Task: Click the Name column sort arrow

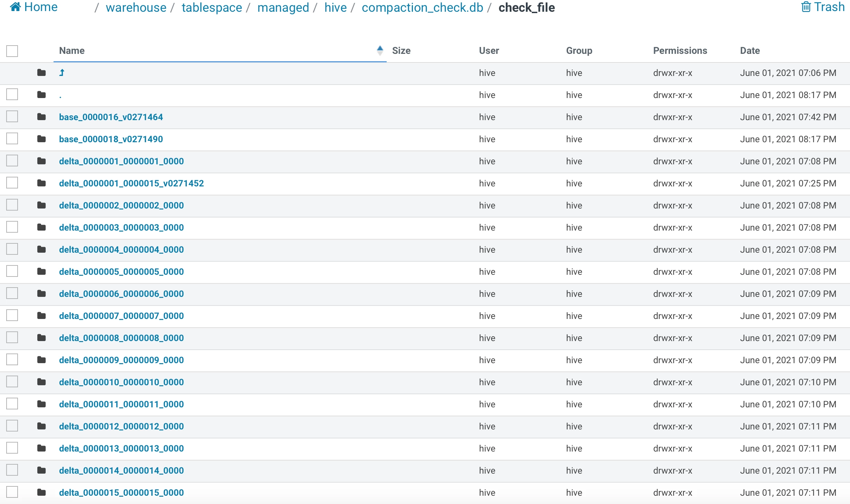Action: point(380,50)
